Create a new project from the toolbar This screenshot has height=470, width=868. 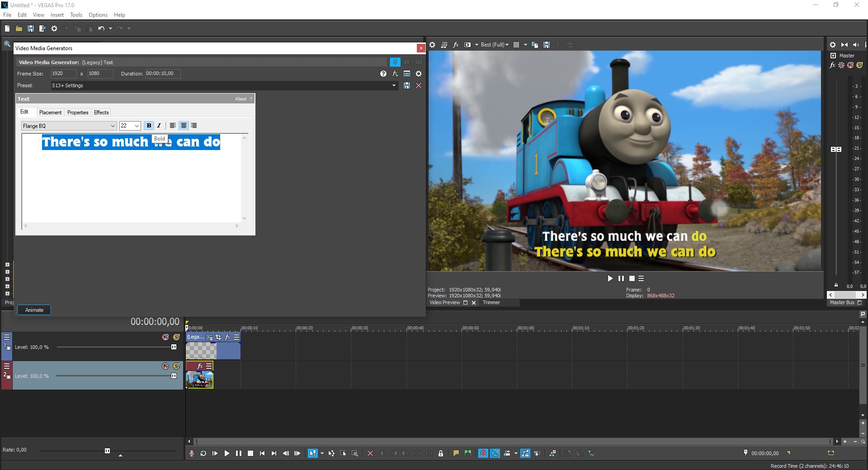click(x=7, y=28)
